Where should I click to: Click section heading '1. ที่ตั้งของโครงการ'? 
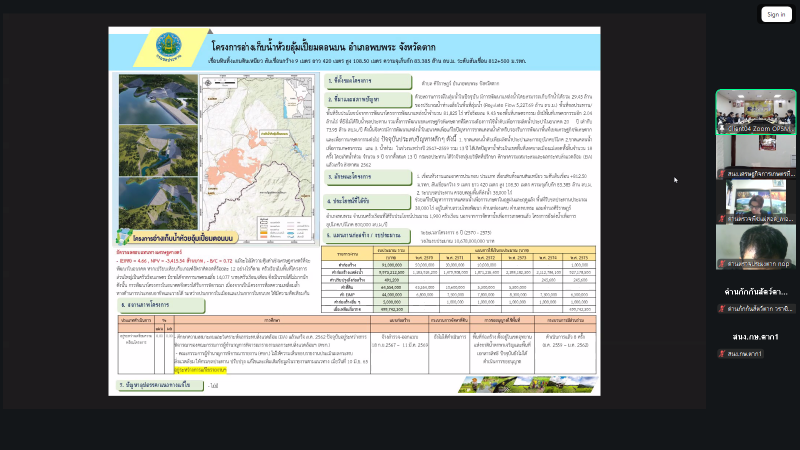point(368,81)
